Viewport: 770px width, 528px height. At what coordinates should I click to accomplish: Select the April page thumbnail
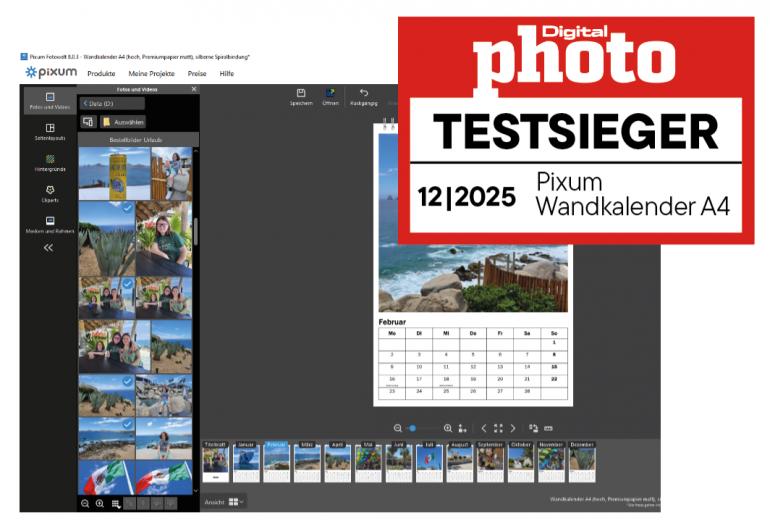pyautogui.click(x=337, y=462)
